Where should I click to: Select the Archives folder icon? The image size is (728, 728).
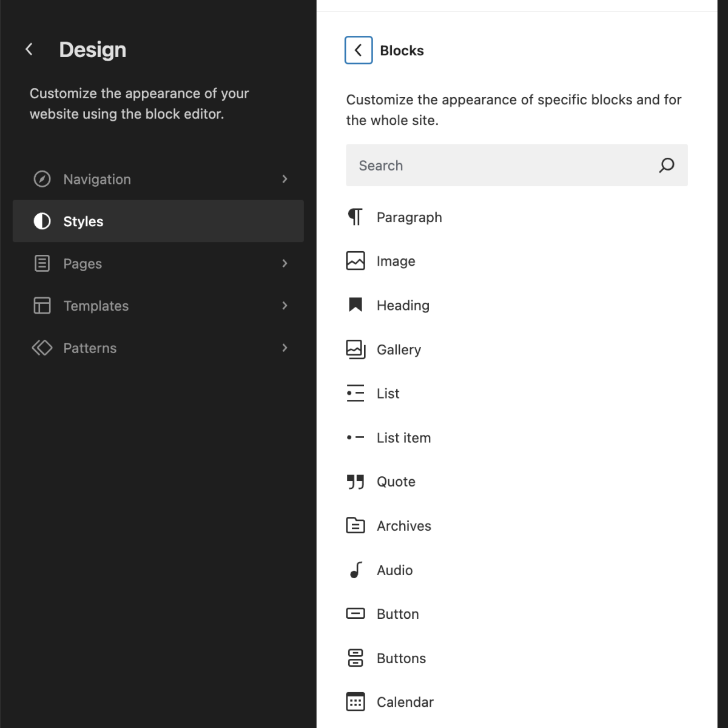(x=356, y=525)
